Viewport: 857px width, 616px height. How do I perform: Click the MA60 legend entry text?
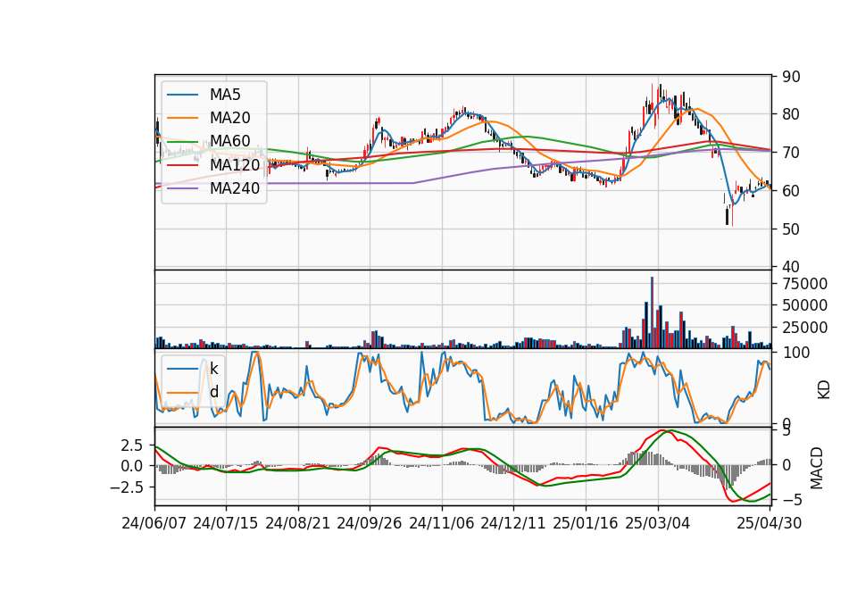coord(229,141)
